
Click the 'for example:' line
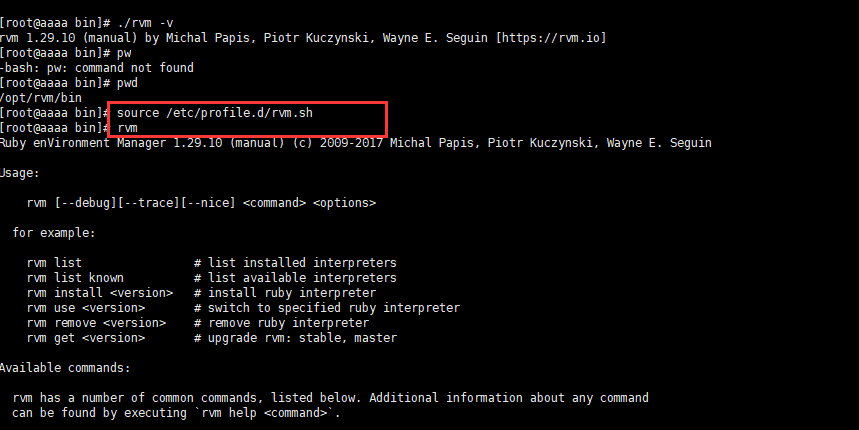54,233
